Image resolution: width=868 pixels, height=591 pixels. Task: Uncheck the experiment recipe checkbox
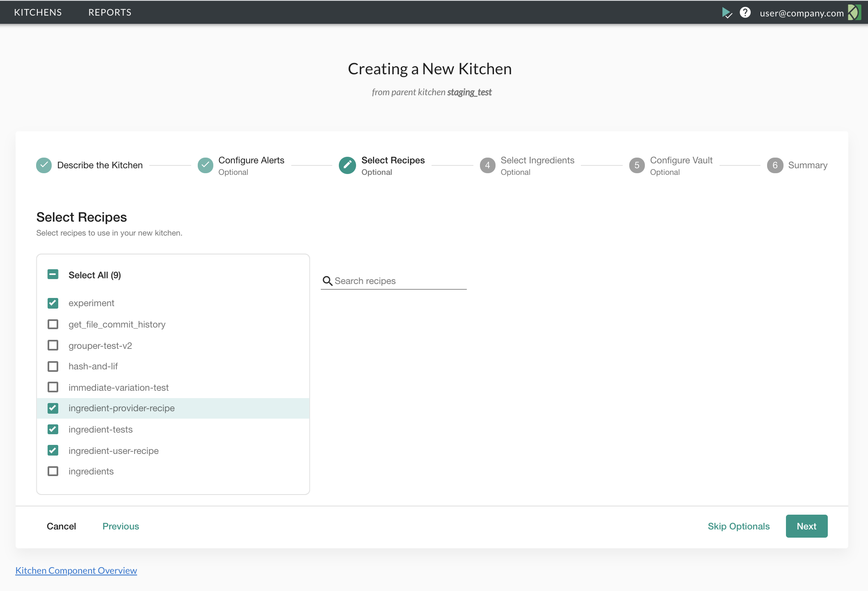pos(53,303)
